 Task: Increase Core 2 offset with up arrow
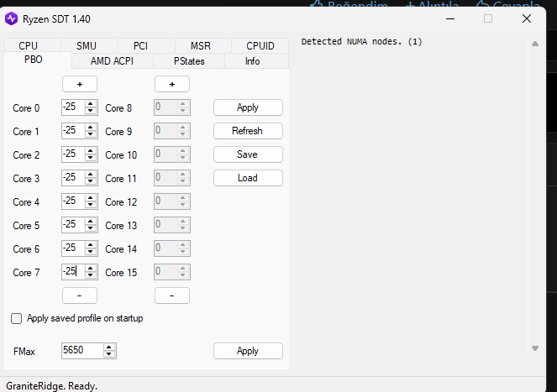point(91,150)
